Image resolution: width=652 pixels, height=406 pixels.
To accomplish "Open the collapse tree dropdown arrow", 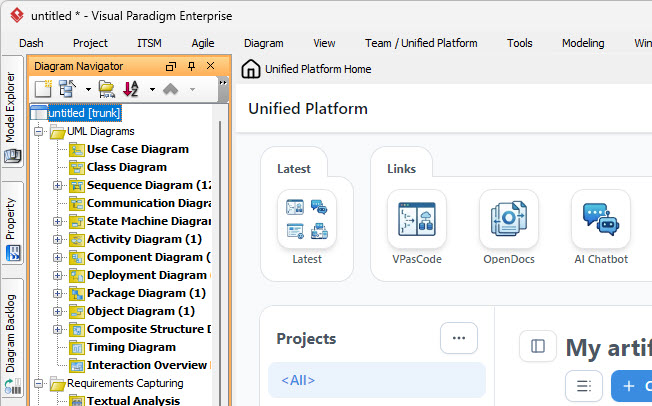I will tap(88, 89).
